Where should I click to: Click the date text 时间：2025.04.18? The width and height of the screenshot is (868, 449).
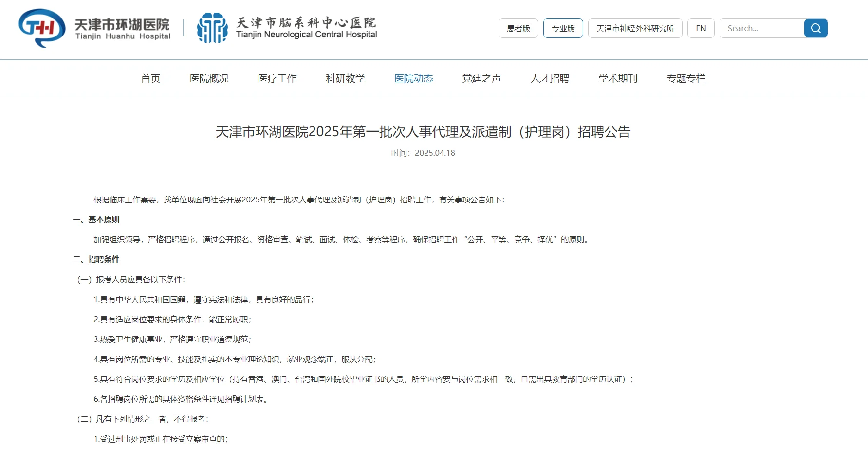(x=423, y=153)
